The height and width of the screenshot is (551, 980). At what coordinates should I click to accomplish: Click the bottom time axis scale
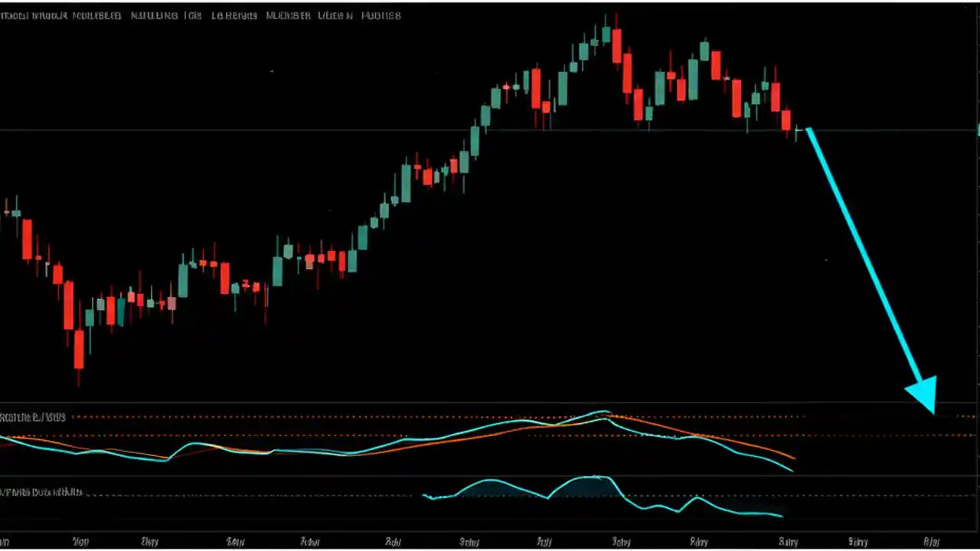pyautogui.click(x=490, y=541)
